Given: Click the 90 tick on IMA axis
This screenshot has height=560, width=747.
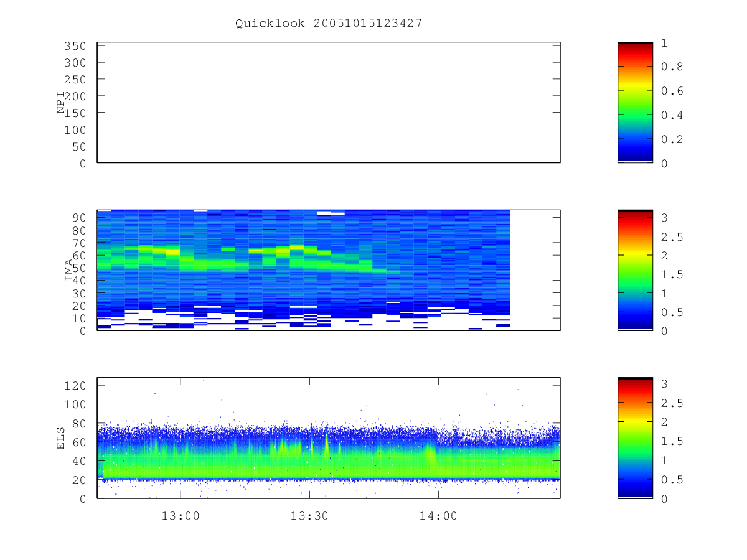Looking at the screenshot, I should pyautogui.click(x=78, y=218).
